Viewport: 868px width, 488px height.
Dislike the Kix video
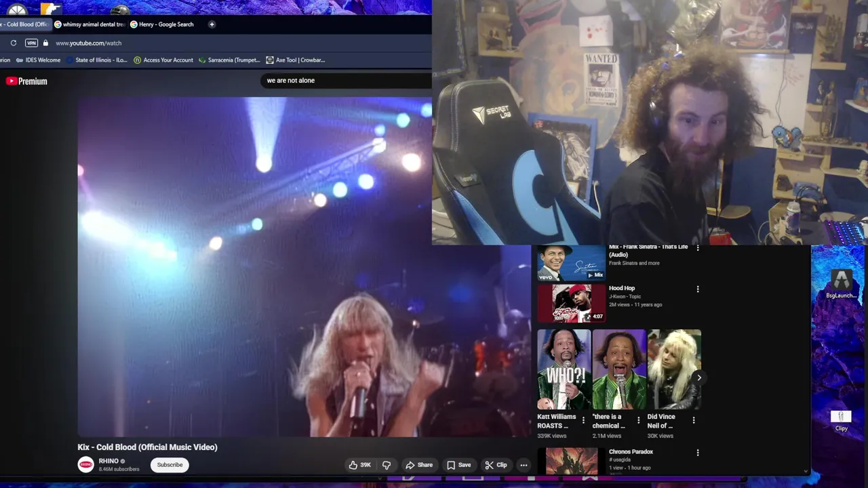tap(387, 465)
